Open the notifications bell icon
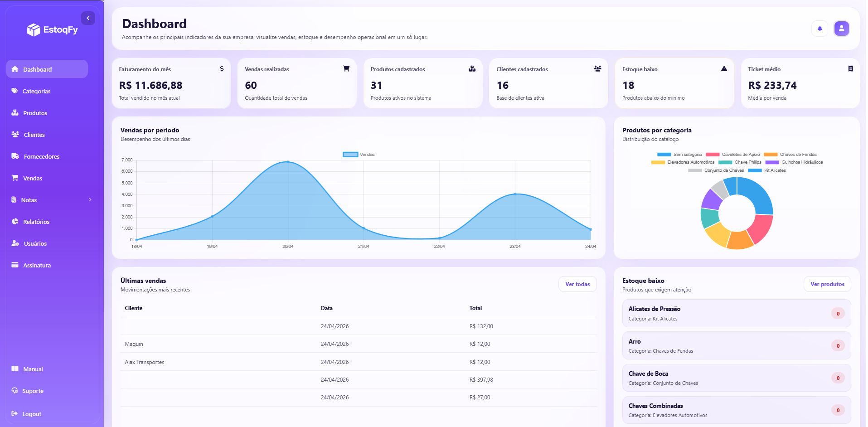The image size is (868, 427). pyautogui.click(x=820, y=29)
